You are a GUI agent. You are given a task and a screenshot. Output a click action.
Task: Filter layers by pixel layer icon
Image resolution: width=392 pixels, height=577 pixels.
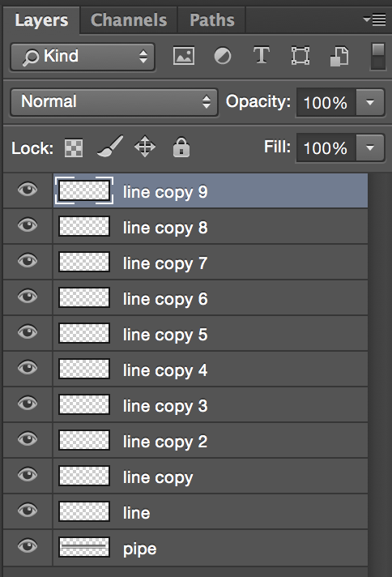click(x=184, y=56)
